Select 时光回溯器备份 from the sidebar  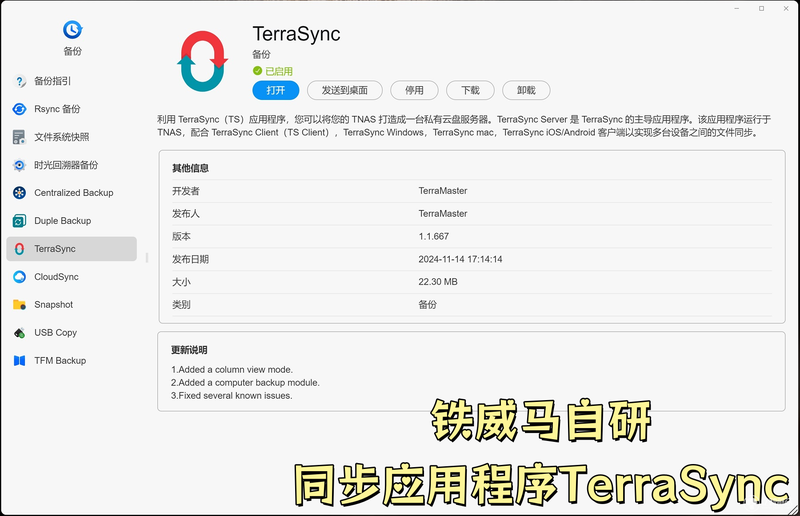point(66,165)
